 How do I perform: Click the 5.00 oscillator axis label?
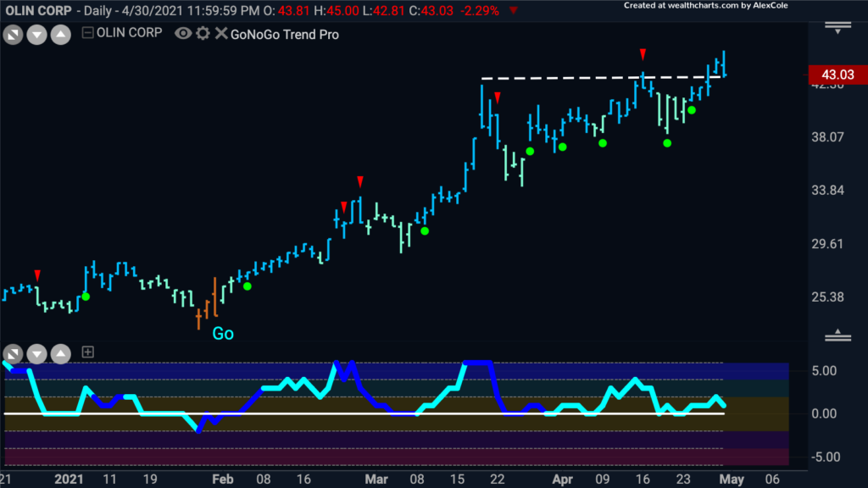click(x=824, y=371)
